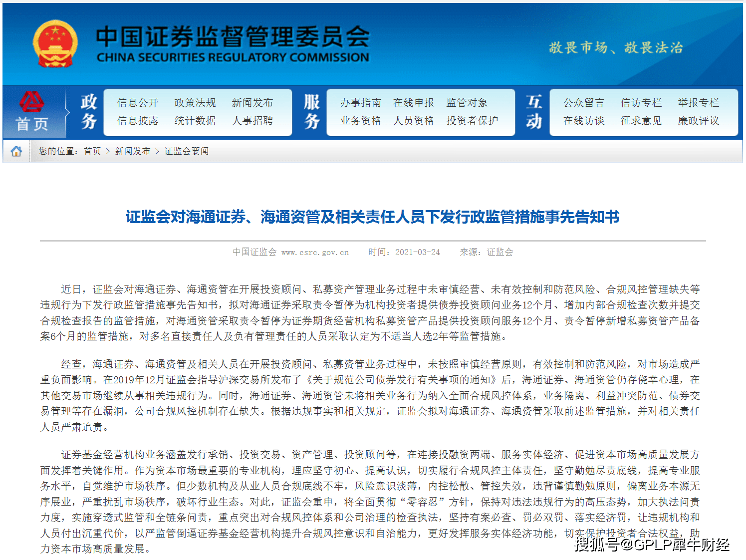746x560 pixels.
Task: Open 征求意见 link
Action: pyautogui.click(x=641, y=121)
